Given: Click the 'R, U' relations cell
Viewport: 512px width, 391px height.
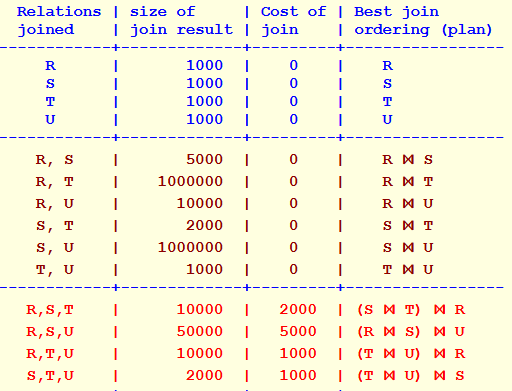Looking at the screenshot, I should (x=54, y=204).
